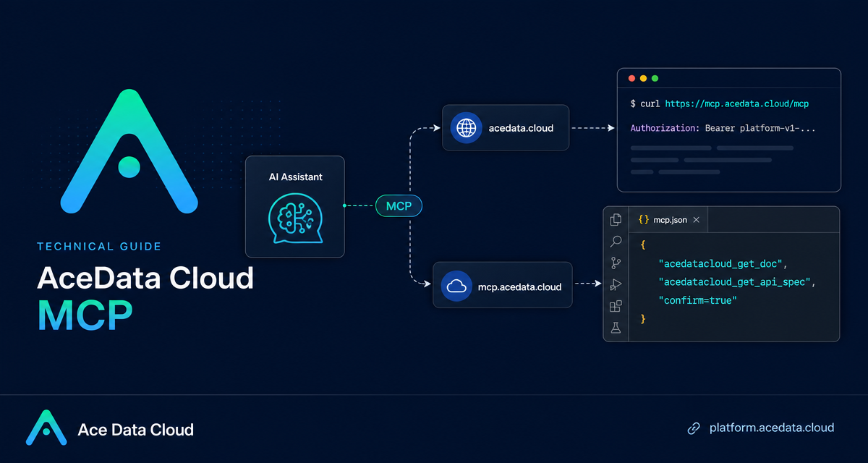Viewport: 868px width, 463px height.
Task: Click the Ace Data Cloud footer brand name
Action: coord(135,430)
